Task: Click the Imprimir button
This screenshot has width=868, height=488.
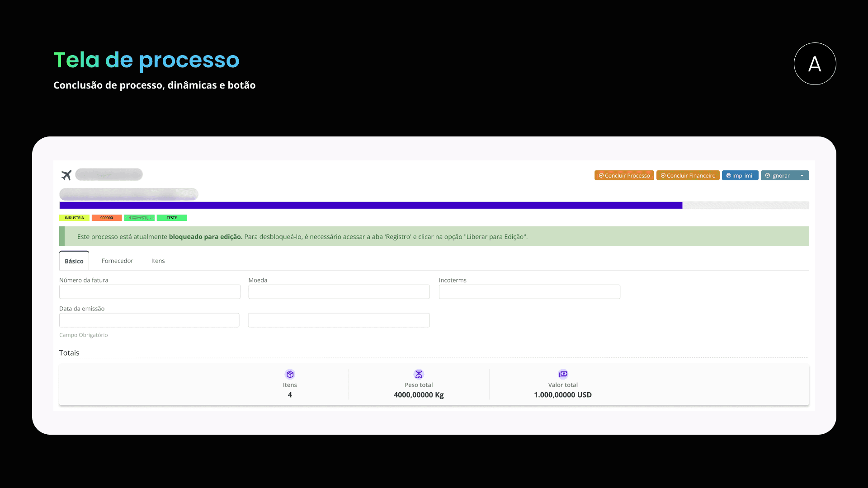Action: click(x=740, y=175)
